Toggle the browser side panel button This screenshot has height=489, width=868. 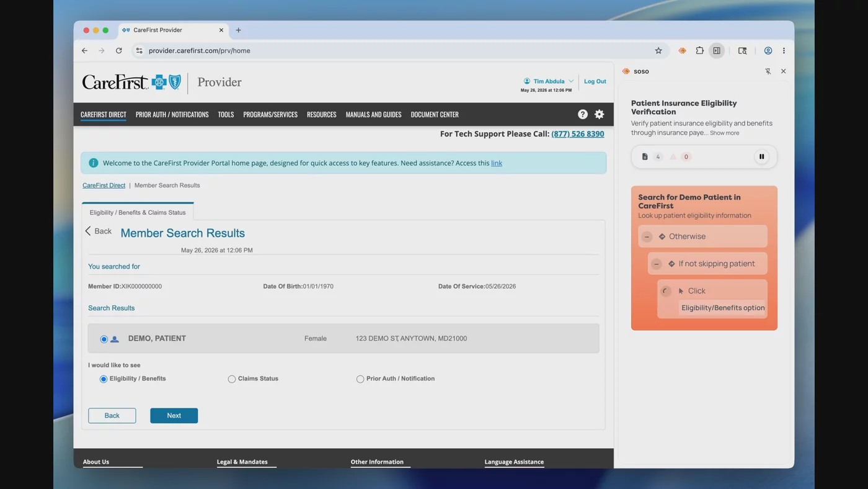point(717,51)
